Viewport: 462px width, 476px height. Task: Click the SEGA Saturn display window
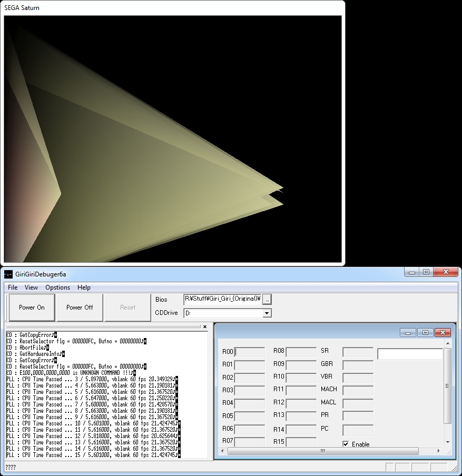click(173, 139)
